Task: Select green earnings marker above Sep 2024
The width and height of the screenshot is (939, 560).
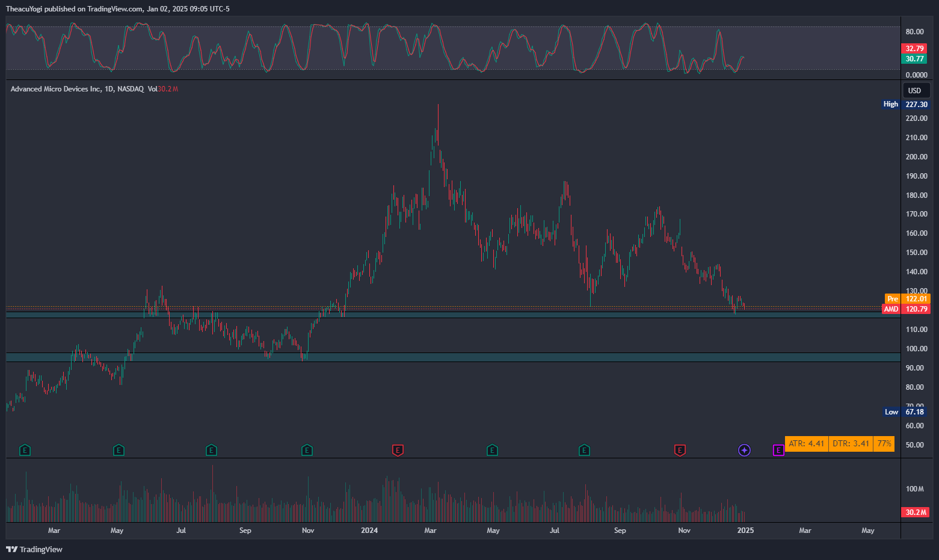Action: pyautogui.click(x=584, y=450)
